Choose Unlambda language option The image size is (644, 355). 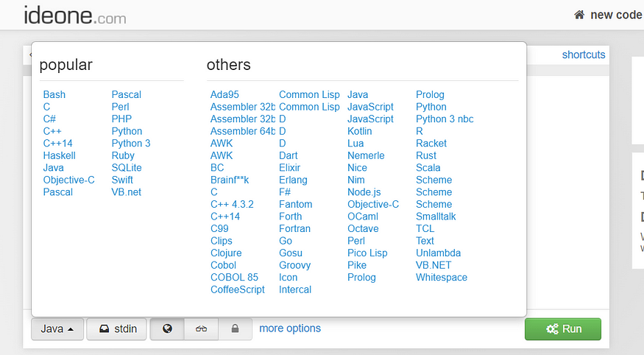click(438, 253)
